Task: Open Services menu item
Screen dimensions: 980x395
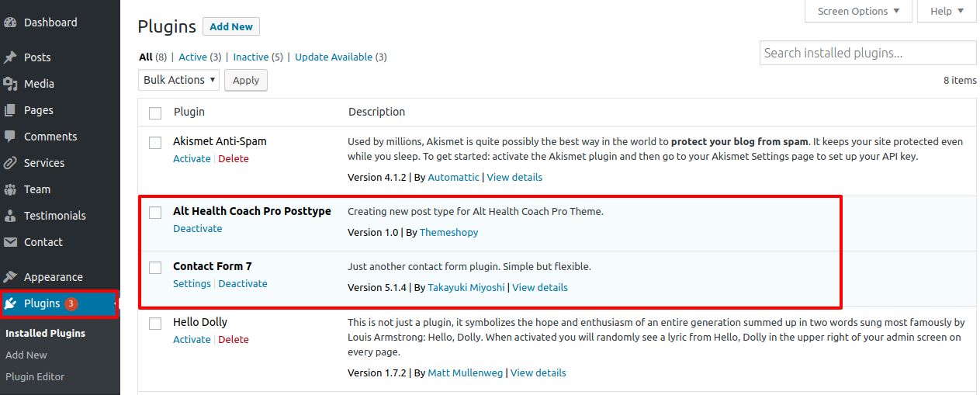Action: tap(44, 163)
